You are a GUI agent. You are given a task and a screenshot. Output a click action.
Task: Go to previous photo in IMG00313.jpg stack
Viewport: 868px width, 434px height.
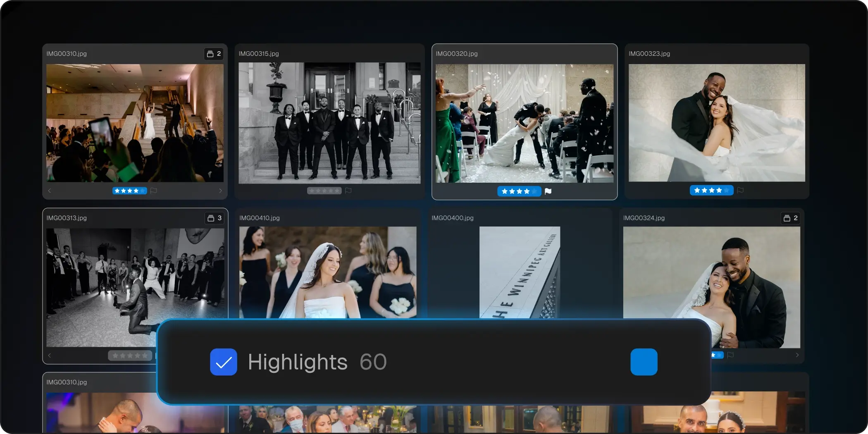pyautogui.click(x=50, y=355)
